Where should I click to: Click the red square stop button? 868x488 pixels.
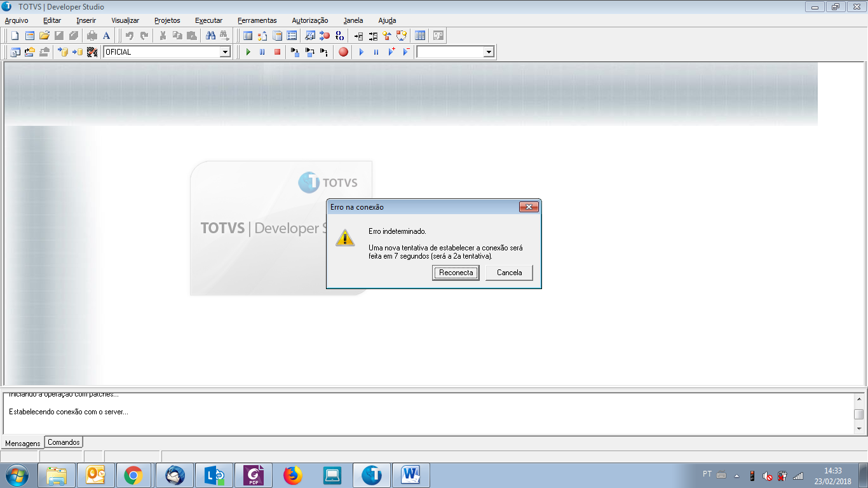coord(277,52)
